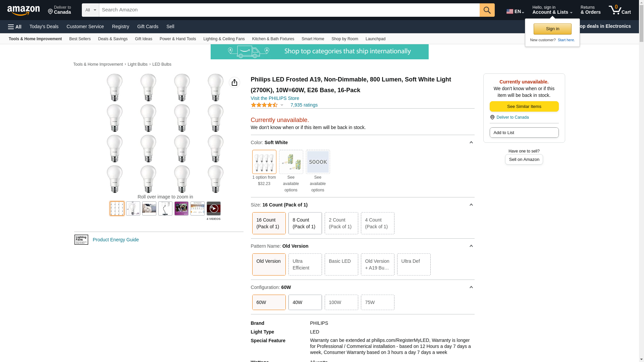This screenshot has height=362, width=644.
Task: Open the search category All dropdown
Action: [90, 10]
